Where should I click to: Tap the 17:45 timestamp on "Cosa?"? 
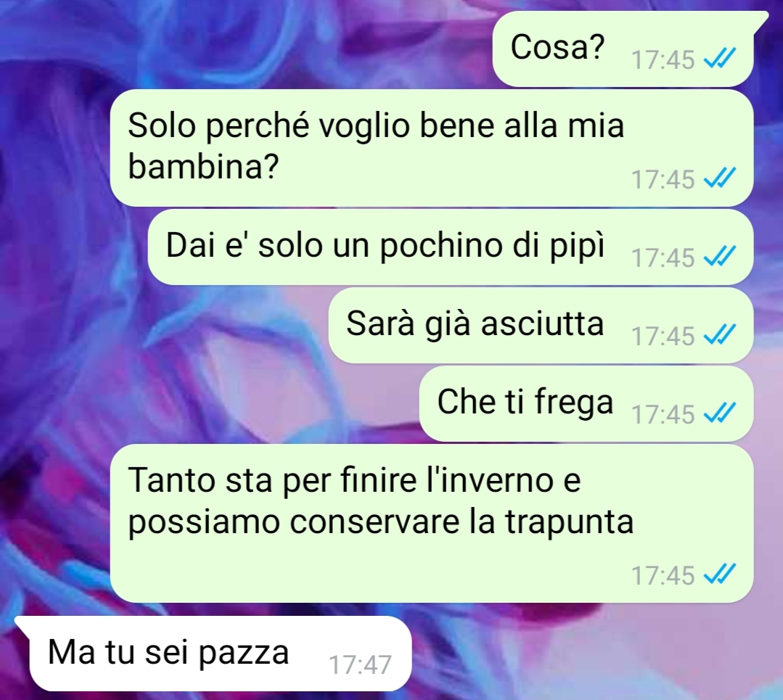tap(663, 59)
